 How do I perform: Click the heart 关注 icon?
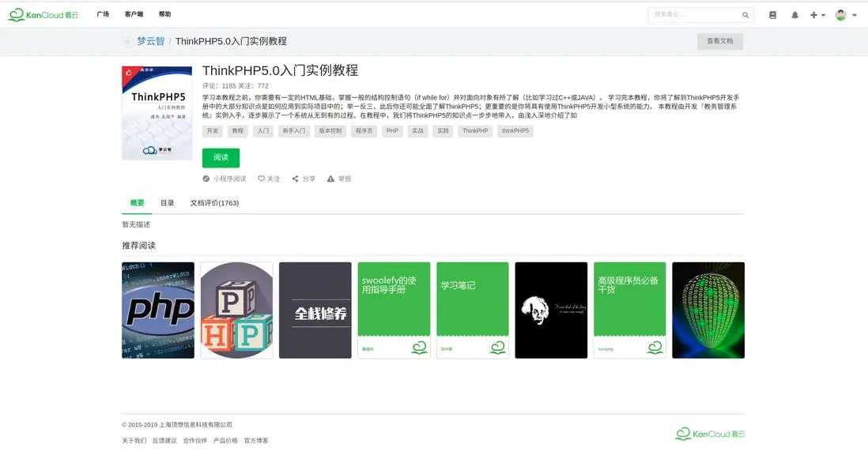coord(262,179)
